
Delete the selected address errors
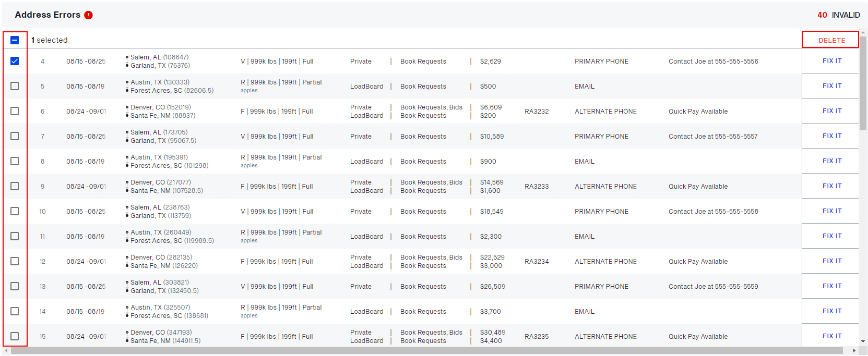pyautogui.click(x=831, y=40)
